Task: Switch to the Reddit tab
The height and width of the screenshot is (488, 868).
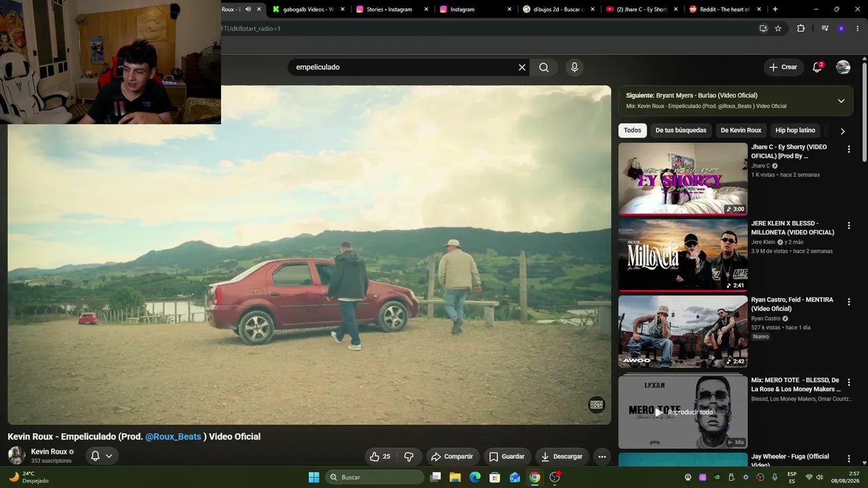Action: [726, 9]
